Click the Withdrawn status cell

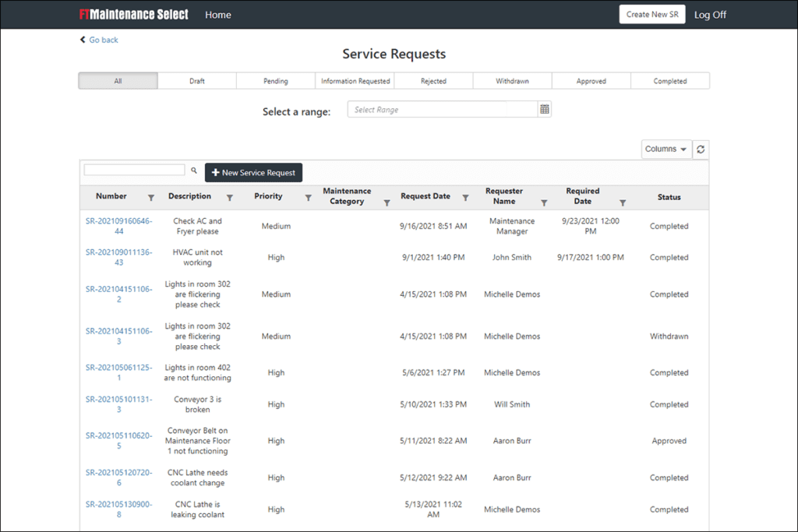click(669, 336)
